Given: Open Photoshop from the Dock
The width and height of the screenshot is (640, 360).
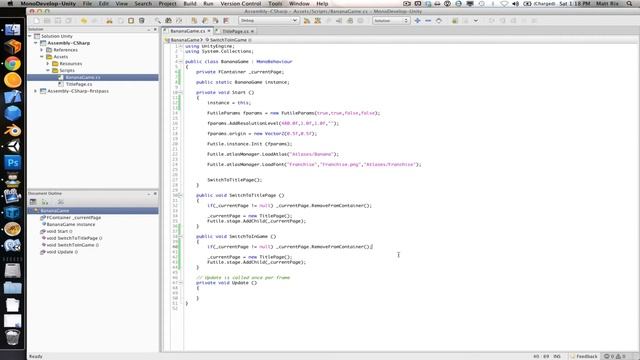Looking at the screenshot, I should 13,163.
